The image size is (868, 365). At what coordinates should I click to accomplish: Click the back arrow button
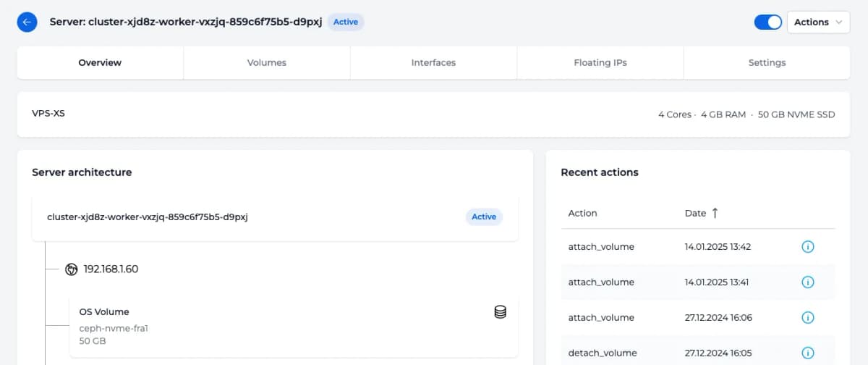[x=27, y=22]
